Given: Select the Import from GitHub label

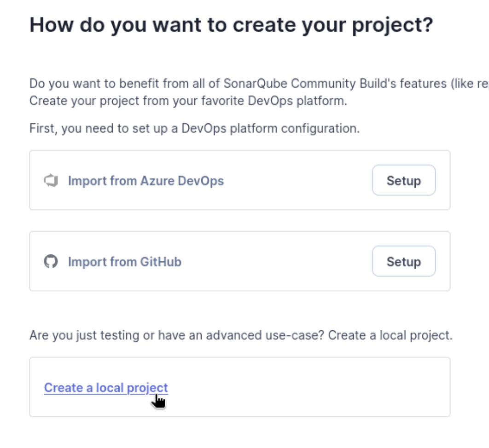Looking at the screenshot, I should 125,262.
